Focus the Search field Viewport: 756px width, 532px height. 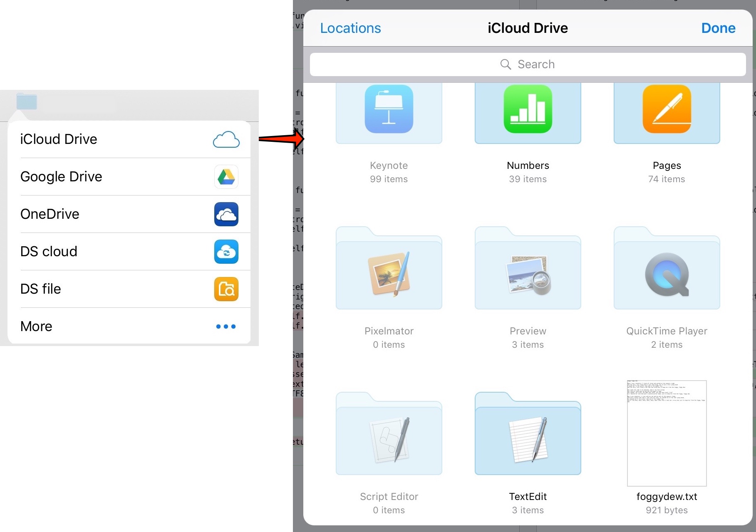528,64
